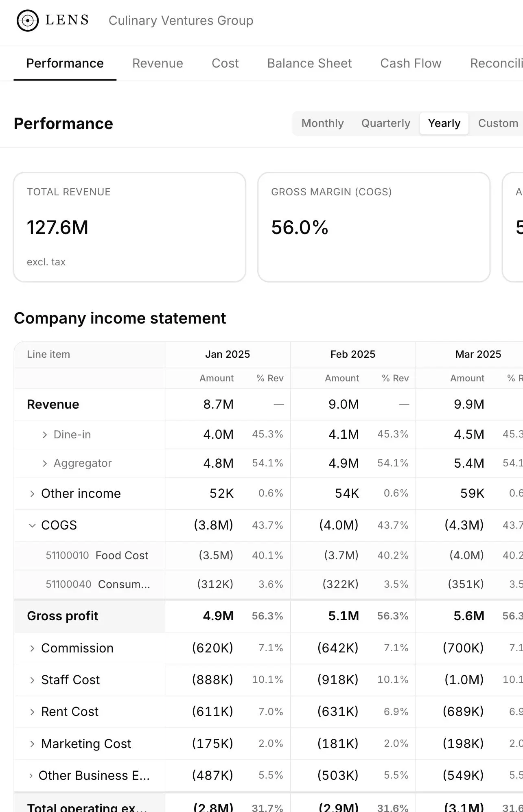The height and width of the screenshot is (812, 523).
Task: Collapse the COGS row
Action: [32, 525]
